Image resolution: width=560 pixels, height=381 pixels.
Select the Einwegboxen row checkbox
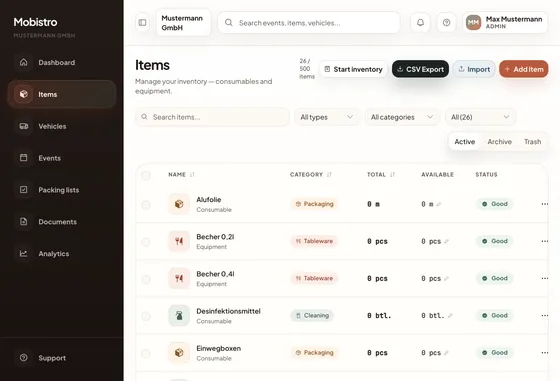[146, 354]
